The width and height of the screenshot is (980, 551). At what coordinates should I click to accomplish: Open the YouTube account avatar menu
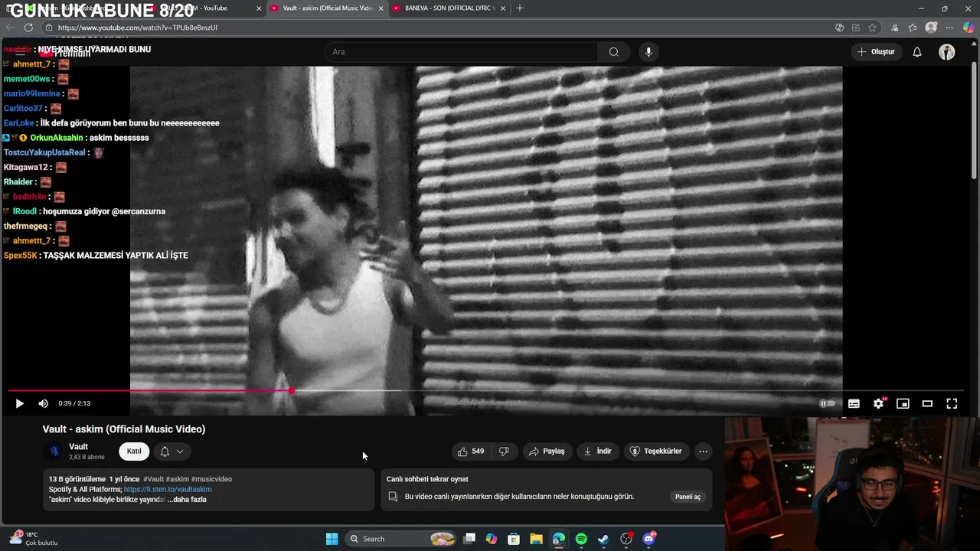click(x=947, y=52)
